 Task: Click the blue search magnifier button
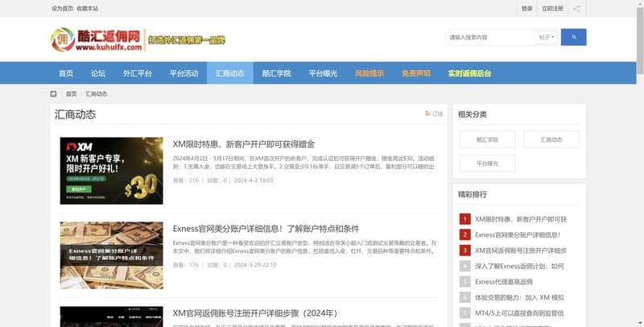click(573, 37)
